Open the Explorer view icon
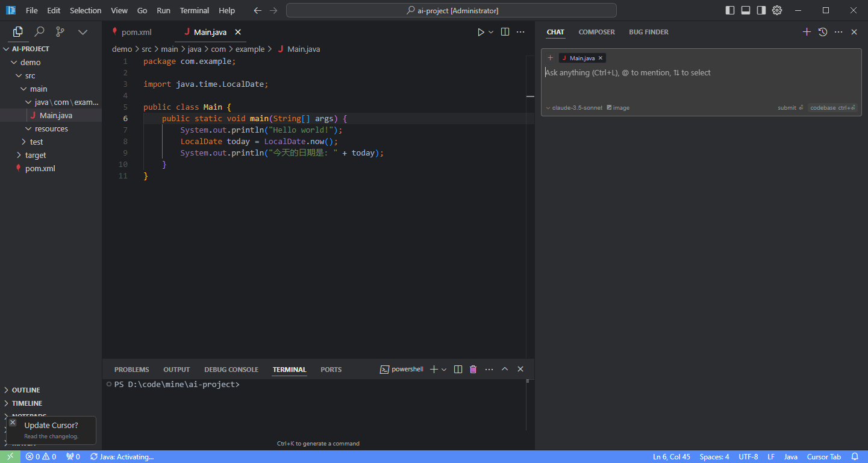Screen dimensions: 868x463 (x=18, y=32)
